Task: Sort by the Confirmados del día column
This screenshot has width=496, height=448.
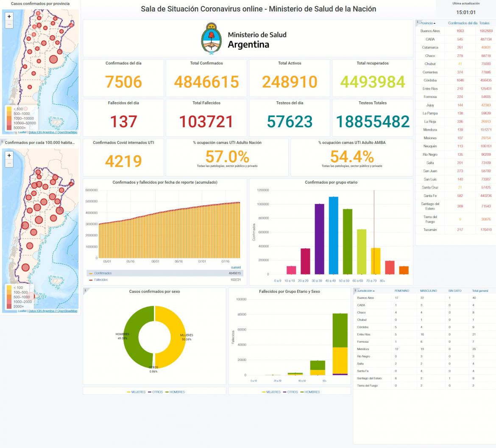Action: pos(463,23)
